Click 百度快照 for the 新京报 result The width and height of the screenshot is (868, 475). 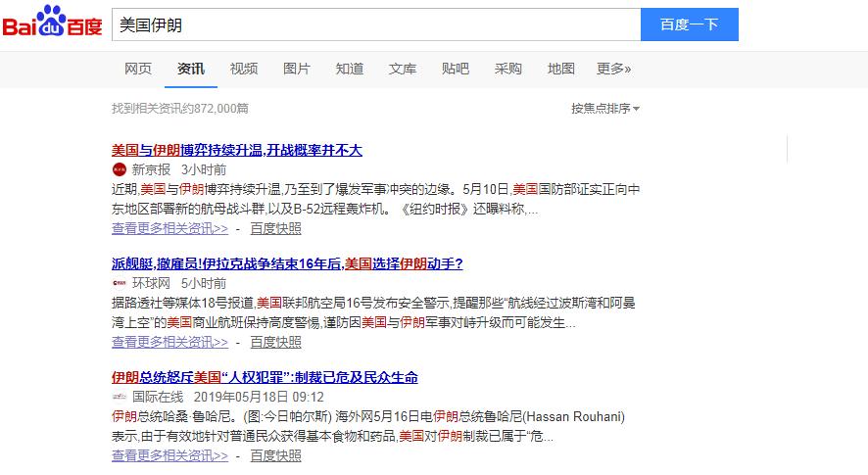275,228
